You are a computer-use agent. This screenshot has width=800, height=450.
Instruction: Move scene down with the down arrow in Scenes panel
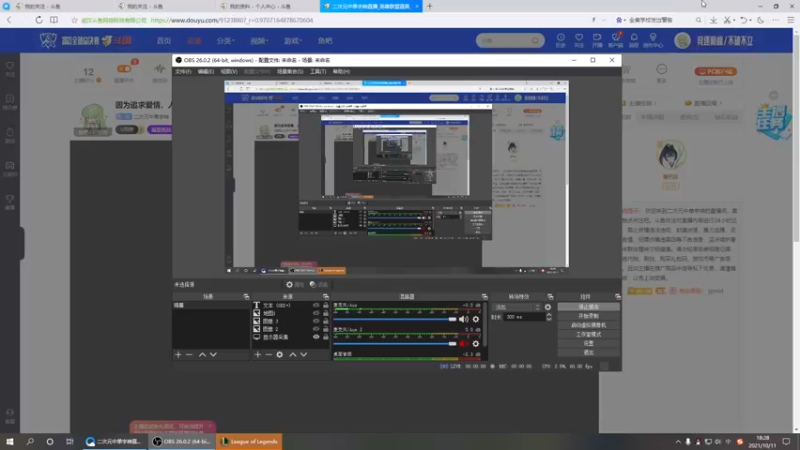tap(213, 355)
